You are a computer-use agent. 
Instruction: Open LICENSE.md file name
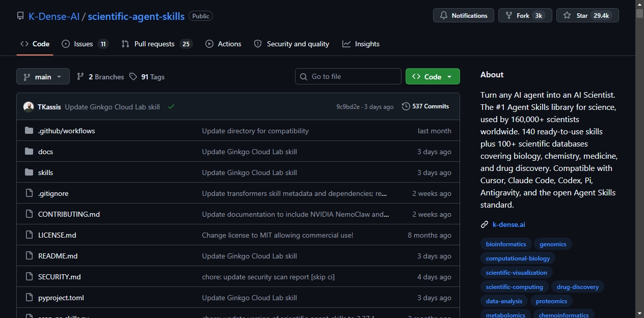pos(57,235)
